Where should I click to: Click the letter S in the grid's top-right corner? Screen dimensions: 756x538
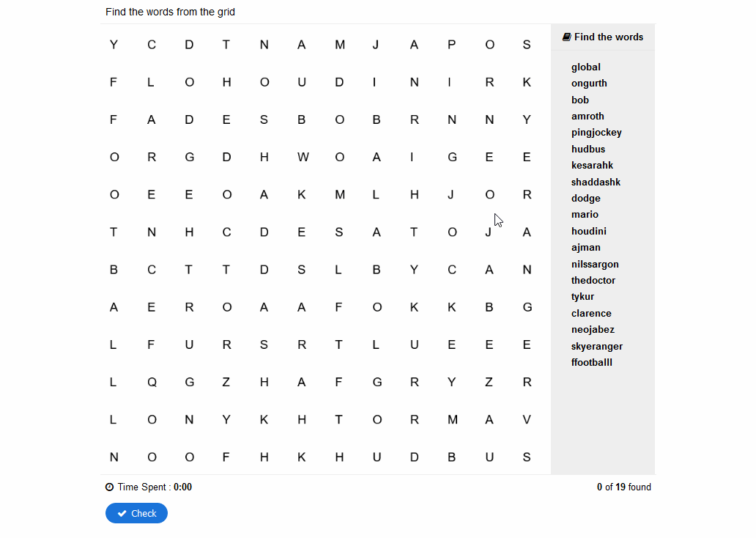527,45
